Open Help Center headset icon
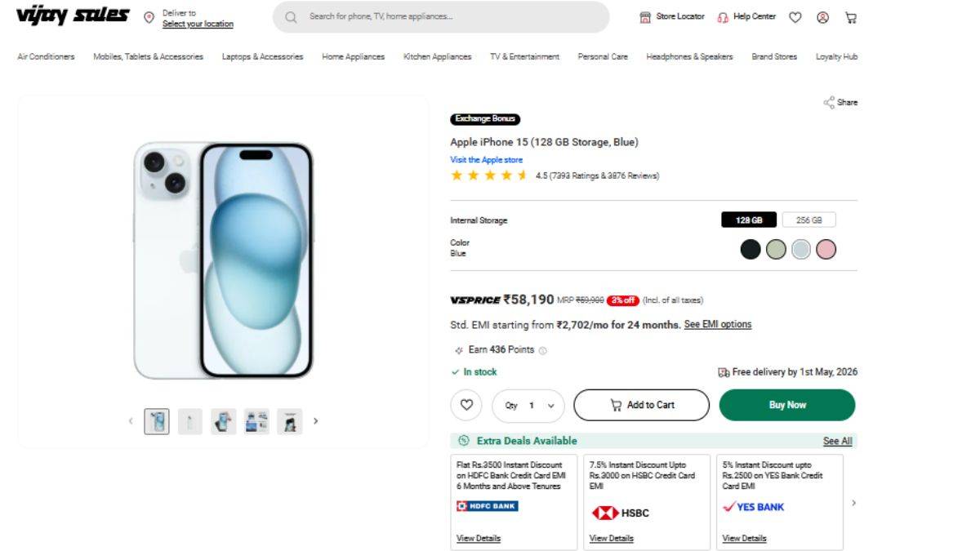Viewport: 980px width, 551px height. [x=723, y=17]
